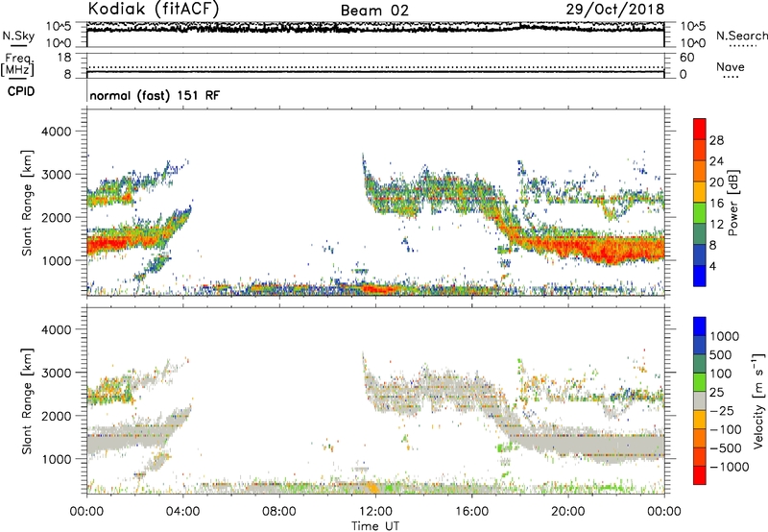
Task: Click the blue top of velocity colorbar
Action: (700, 326)
